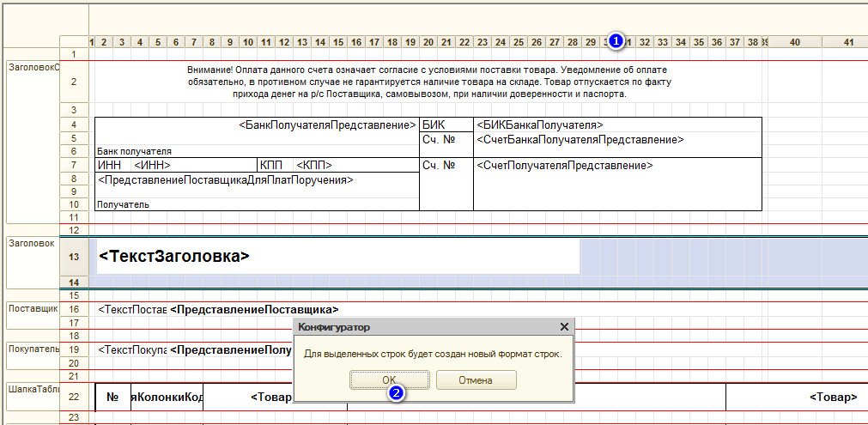Click OK in the Конфигуратор dialog
Screen dimensions: 868x425
pyautogui.click(x=389, y=379)
